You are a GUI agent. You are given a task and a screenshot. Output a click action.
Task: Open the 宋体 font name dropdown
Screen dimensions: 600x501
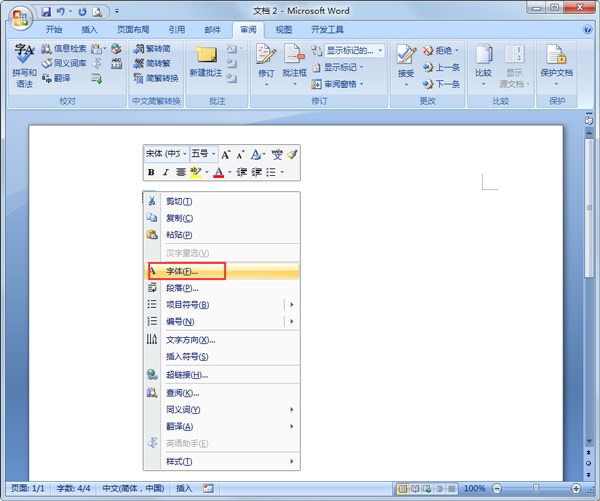coord(166,154)
